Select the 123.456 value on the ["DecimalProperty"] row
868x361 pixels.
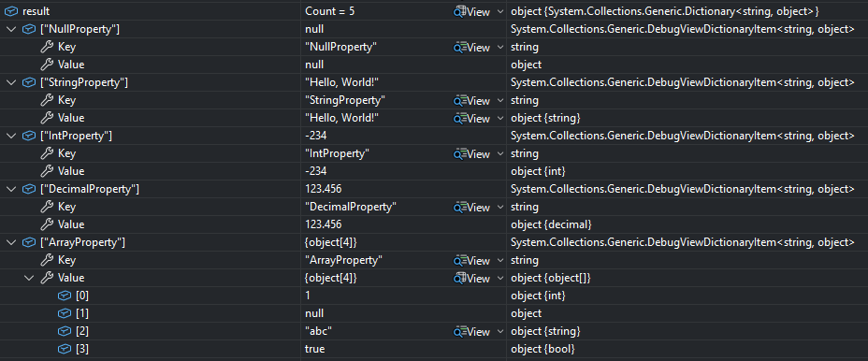pyautogui.click(x=324, y=189)
